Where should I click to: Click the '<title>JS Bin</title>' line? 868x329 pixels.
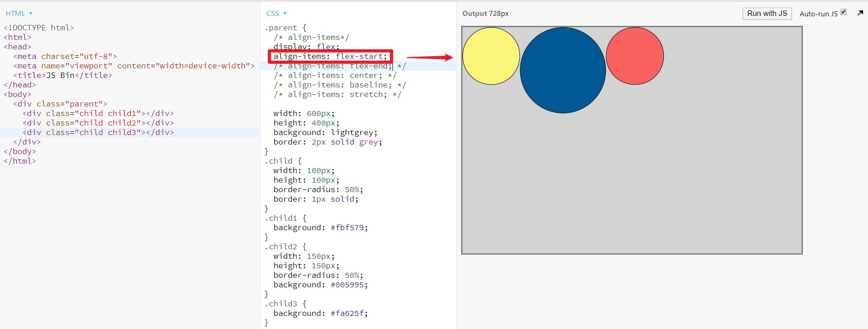62,75
